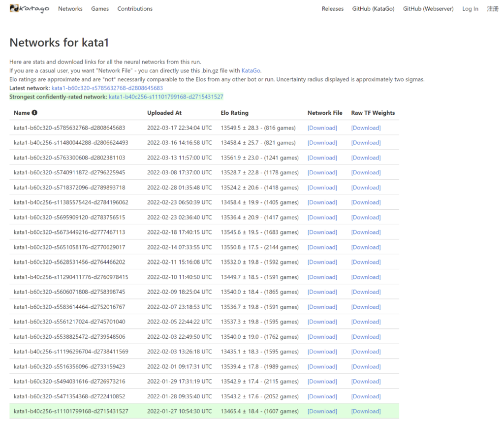
Task: Open the Releases link in the top bar
Action: tap(333, 9)
